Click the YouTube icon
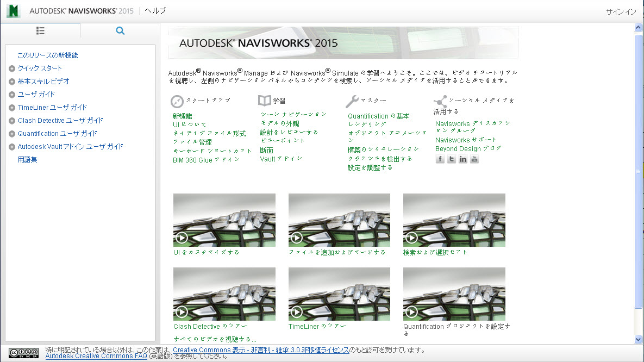644x362 pixels. coord(474,159)
